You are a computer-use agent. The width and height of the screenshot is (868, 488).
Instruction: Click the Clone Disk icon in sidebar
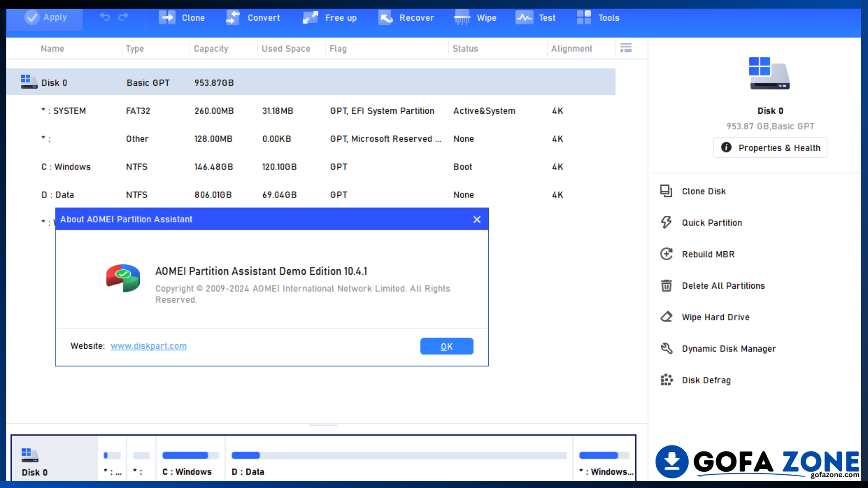666,191
